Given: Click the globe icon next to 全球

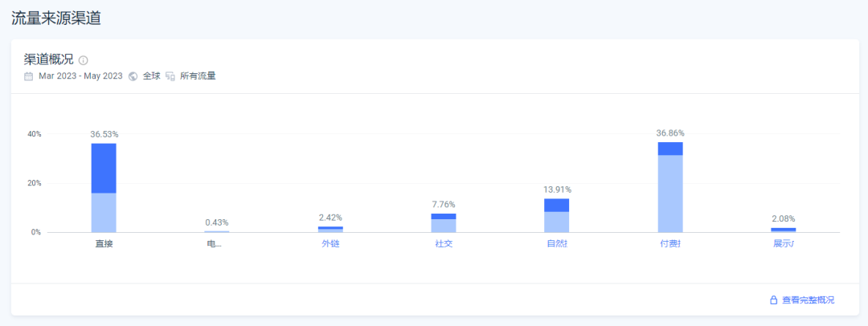Looking at the screenshot, I should pos(133,76).
